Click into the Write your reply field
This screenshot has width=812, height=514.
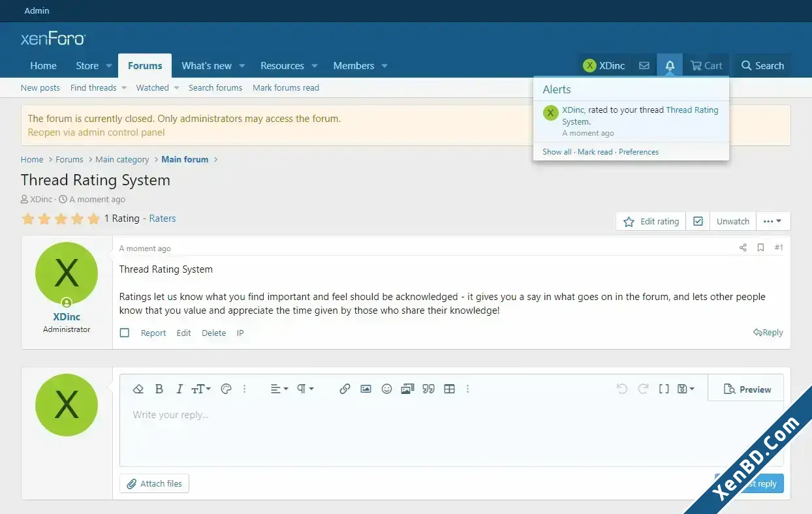click(x=452, y=434)
